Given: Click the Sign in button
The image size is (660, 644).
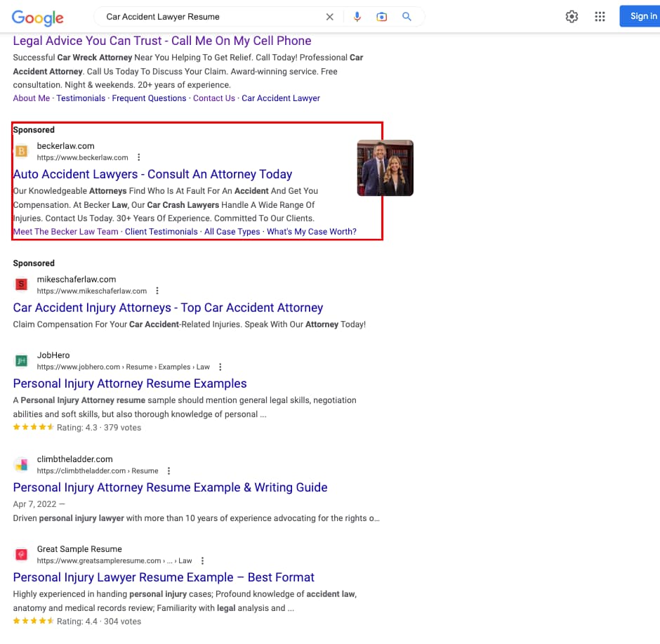Looking at the screenshot, I should point(640,16).
